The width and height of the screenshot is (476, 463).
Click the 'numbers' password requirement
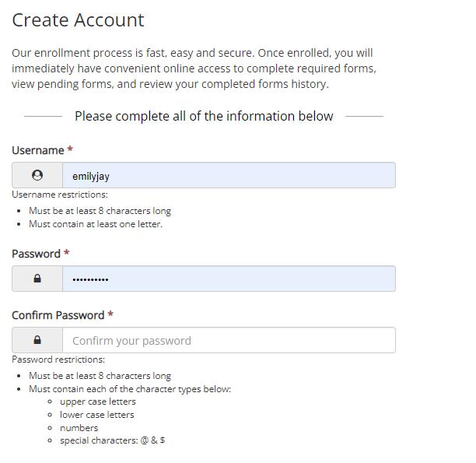coord(79,428)
